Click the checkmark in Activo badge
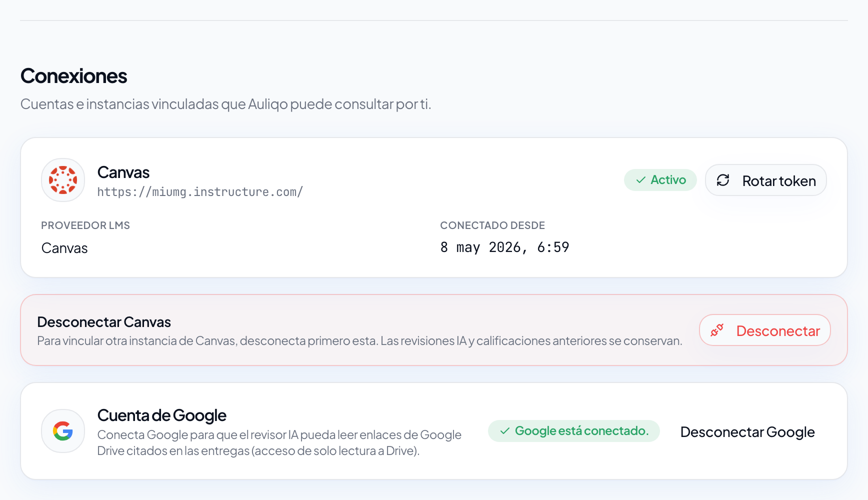This screenshot has width=868, height=500. click(640, 180)
